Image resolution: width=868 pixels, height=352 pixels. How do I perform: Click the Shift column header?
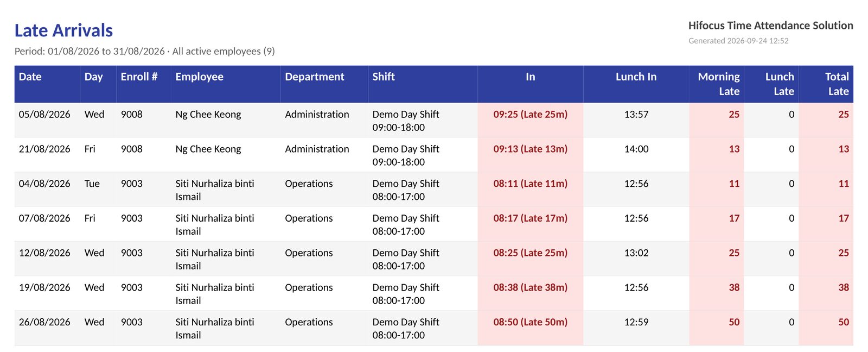[x=423, y=84]
